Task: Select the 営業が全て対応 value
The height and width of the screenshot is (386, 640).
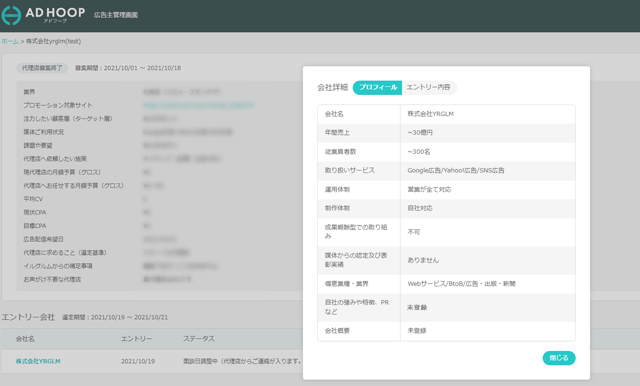Action: coord(429,189)
